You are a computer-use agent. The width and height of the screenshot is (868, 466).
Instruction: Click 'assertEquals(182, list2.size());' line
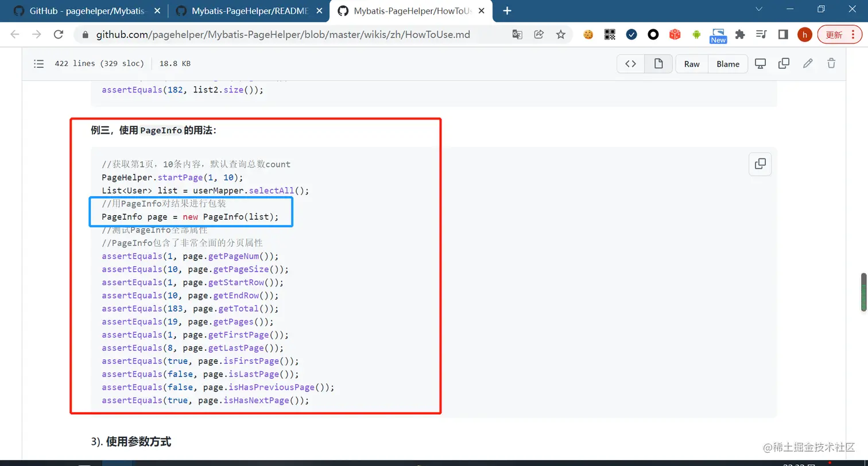[183, 90]
